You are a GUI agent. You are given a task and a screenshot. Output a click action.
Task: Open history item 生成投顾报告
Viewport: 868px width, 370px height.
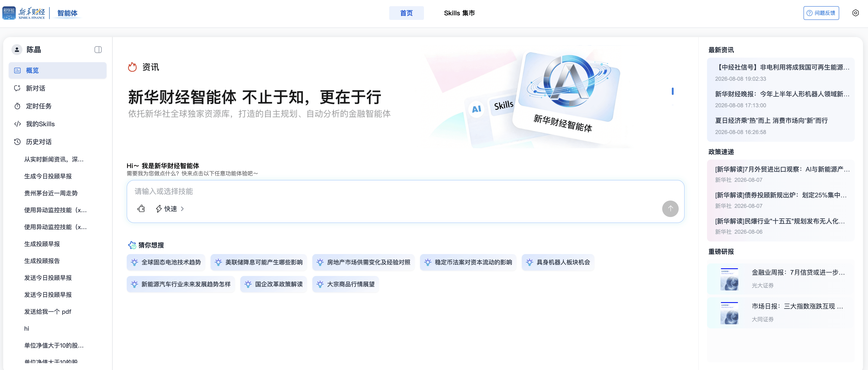(x=42, y=261)
